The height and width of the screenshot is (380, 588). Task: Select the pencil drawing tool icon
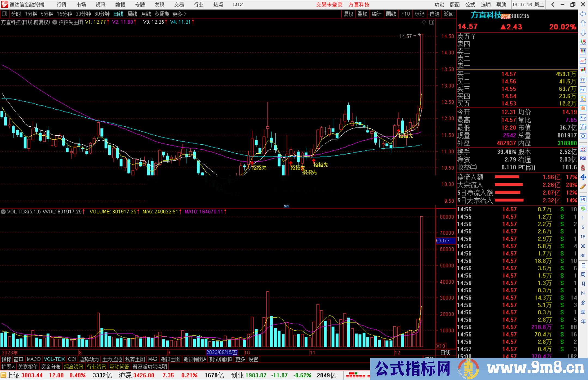coord(583,187)
